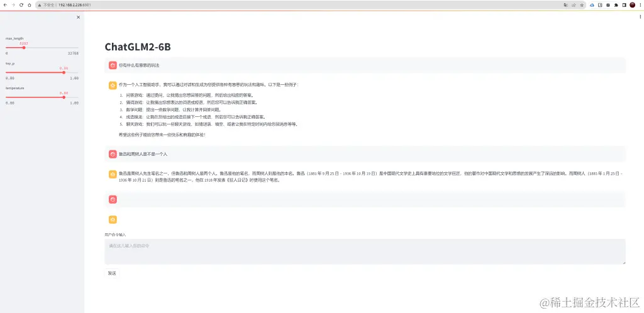Click the closing line 希望这些例子能给您带来一些快乐
The image size is (644, 313).
[162, 135]
